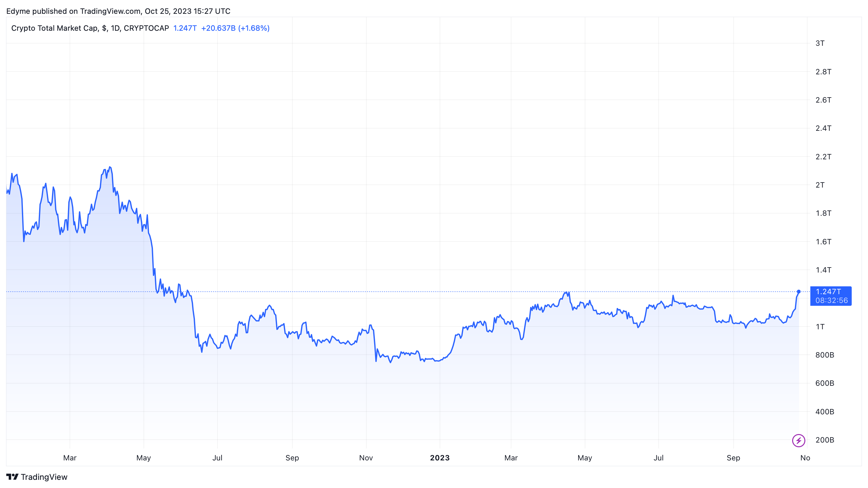Click the 2T label on the price axis
This screenshot has width=868, height=488.
tap(820, 185)
